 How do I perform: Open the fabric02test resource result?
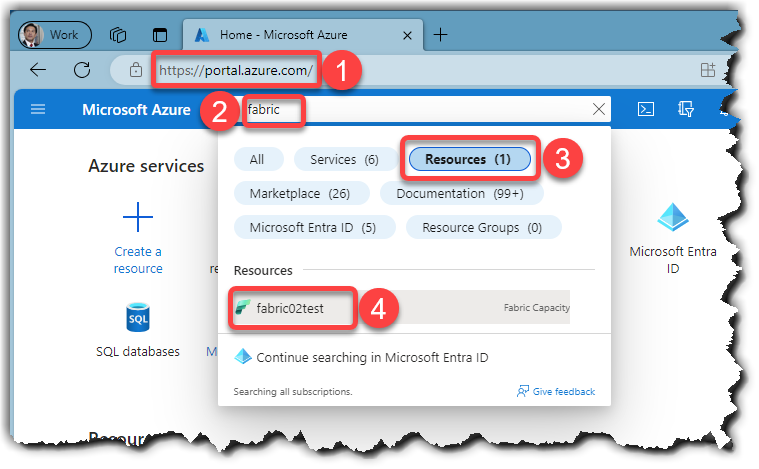(x=401, y=308)
